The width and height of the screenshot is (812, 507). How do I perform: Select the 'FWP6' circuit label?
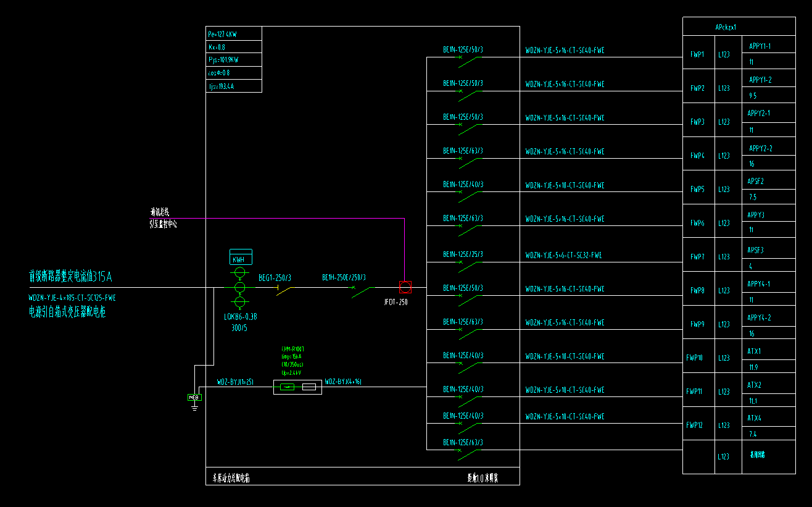click(x=697, y=223)
